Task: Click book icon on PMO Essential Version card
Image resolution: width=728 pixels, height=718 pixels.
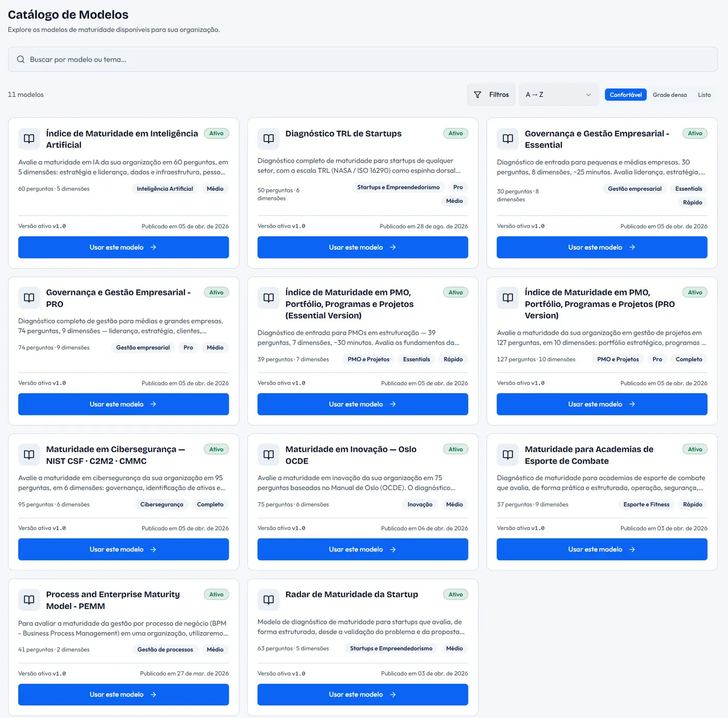Action: click(268, 298)
